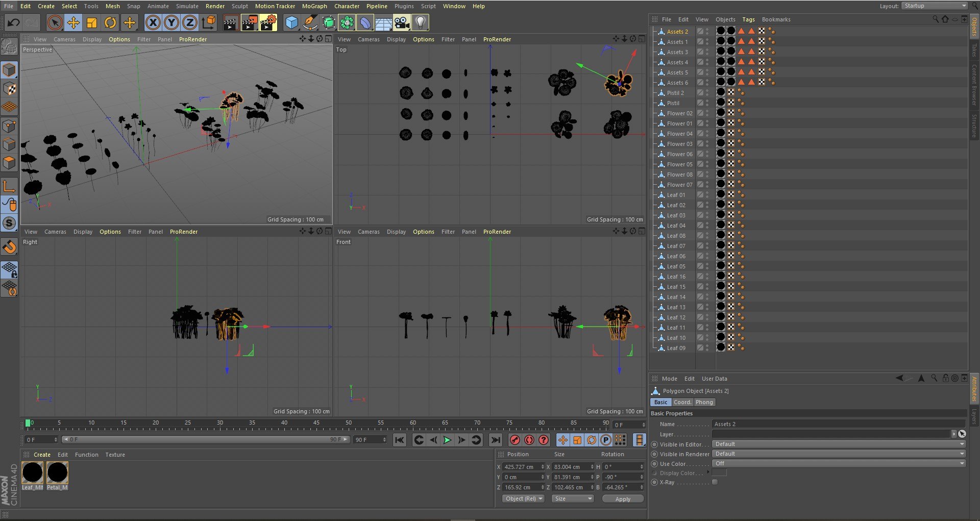Enable the X-Ray checkbox
Screen dimensions: 980x521
tap(715, 482)
